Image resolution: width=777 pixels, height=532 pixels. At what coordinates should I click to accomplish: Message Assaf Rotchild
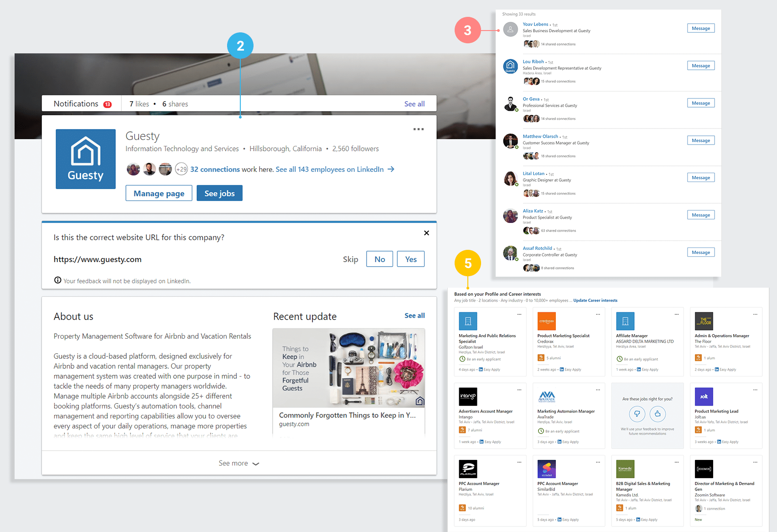(701, 253)
